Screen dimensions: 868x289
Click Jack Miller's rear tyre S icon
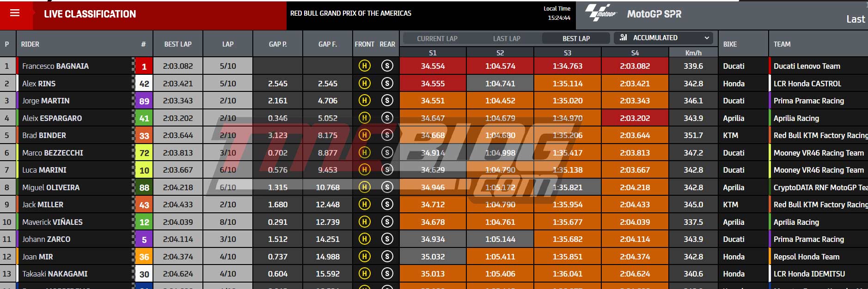[387, 205]
